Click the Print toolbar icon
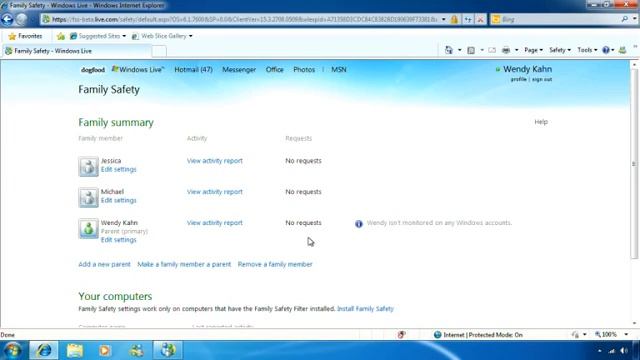This screenshot has height=360, width=640. (506, 50)
